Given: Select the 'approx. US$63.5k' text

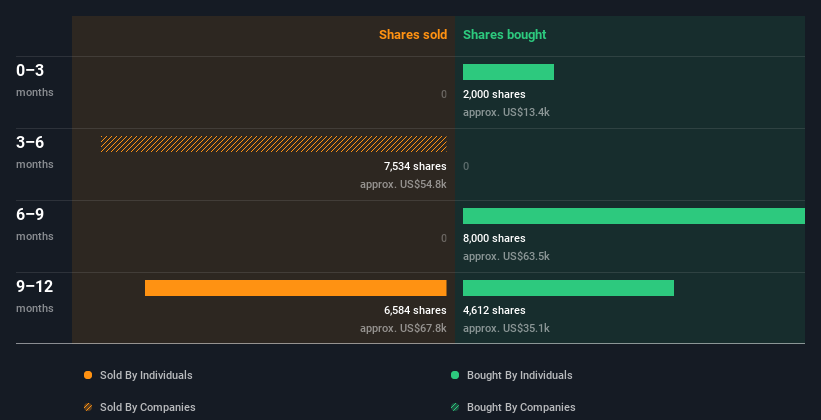Looking at the screenshot, I should (506, 256).
